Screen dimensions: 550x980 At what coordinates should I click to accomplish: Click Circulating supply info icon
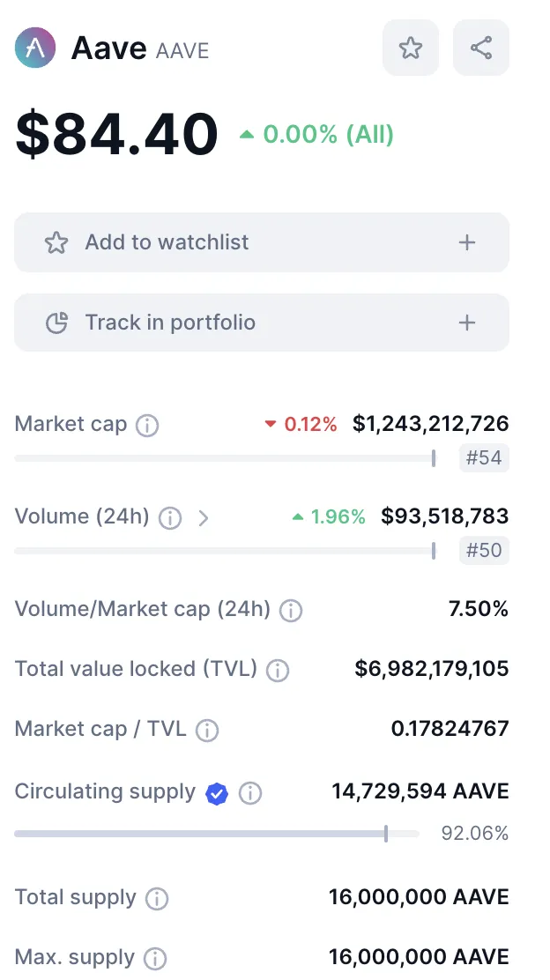[x=250, y=793]
